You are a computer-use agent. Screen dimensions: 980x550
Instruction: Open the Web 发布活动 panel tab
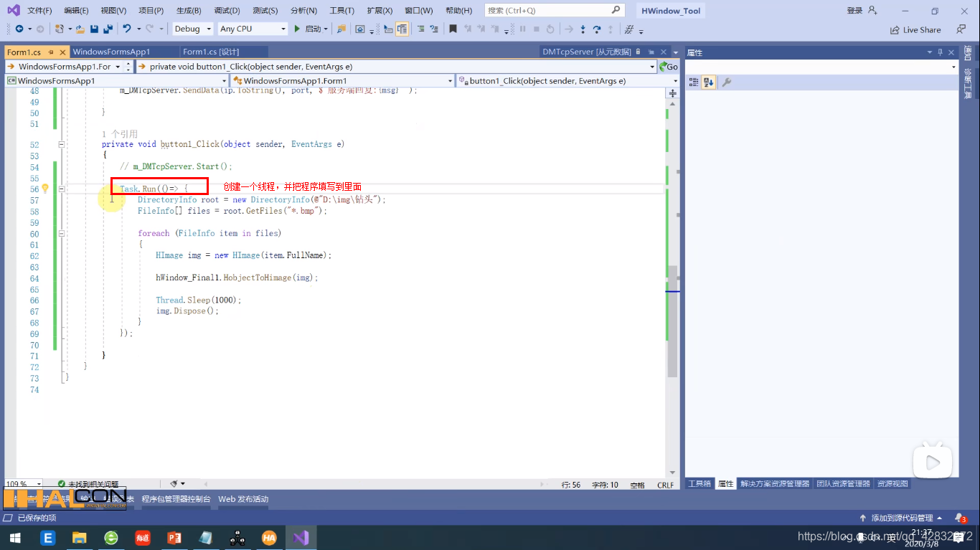[x=243, y=499]
